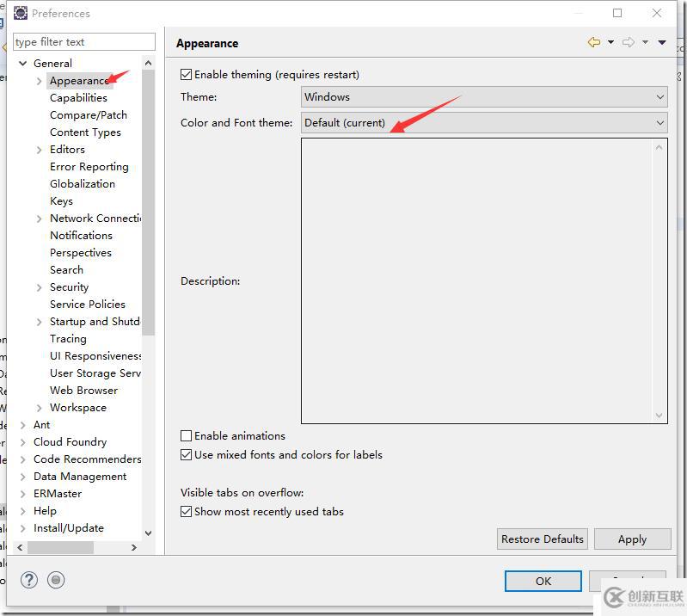This screenshot has height=616, width=687.
Task: Open Search preferences
Action: tap(66, 270)
